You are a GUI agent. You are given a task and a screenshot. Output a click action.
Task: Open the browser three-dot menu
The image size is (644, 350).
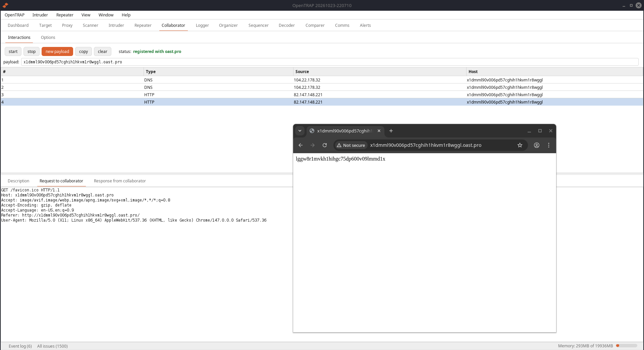click(x=549, y=145)
